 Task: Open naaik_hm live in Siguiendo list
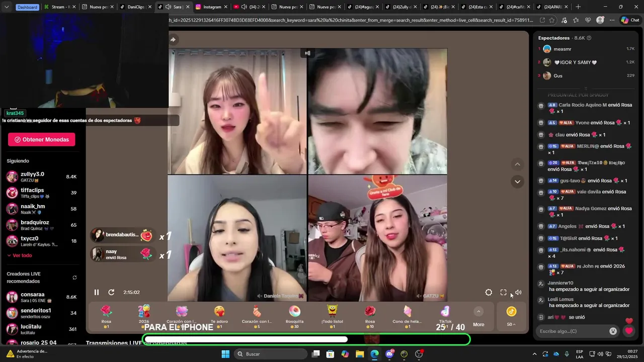pyautogui.click(x=42, y=209)
